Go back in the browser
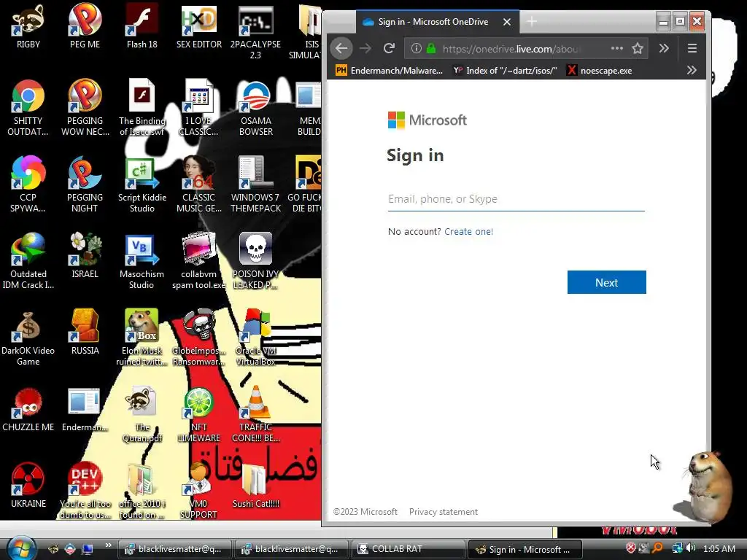Screen dimensions: 747x560 (x=341, y=48)
